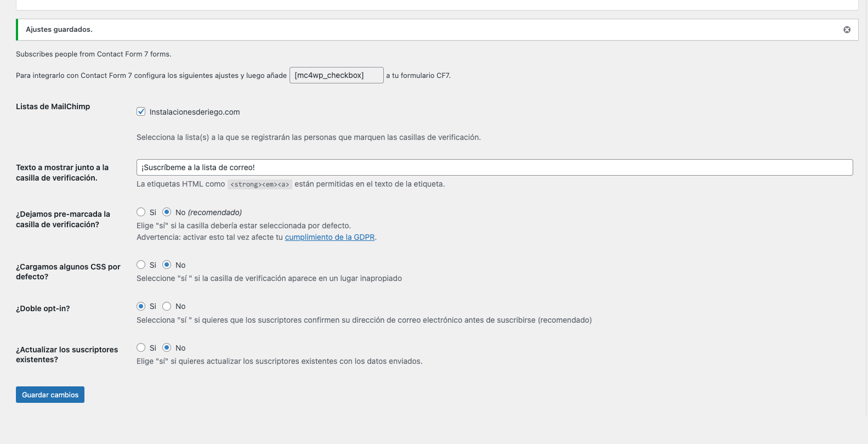The image size is (868, 444).
Task: Click '¿Cargamos algunos CSS por defecto?' label
Action: [x=68, y=272]
